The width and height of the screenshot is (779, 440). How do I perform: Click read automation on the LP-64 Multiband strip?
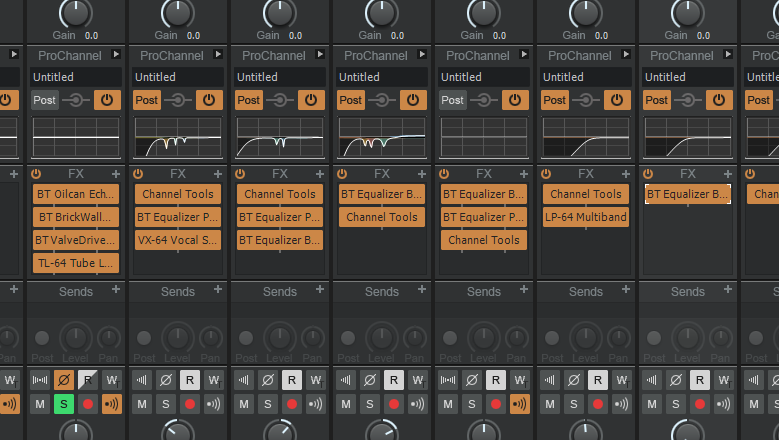(x=597, y=380)
